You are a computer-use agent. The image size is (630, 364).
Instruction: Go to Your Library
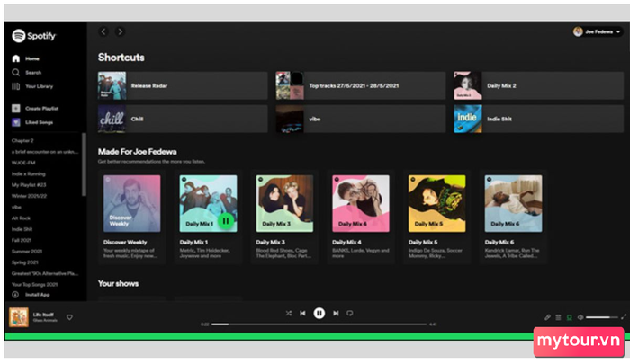32,86
